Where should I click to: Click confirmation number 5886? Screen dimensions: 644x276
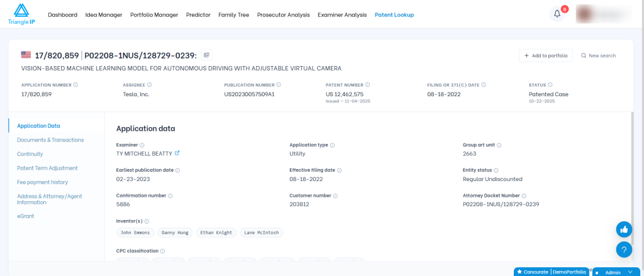123,204
